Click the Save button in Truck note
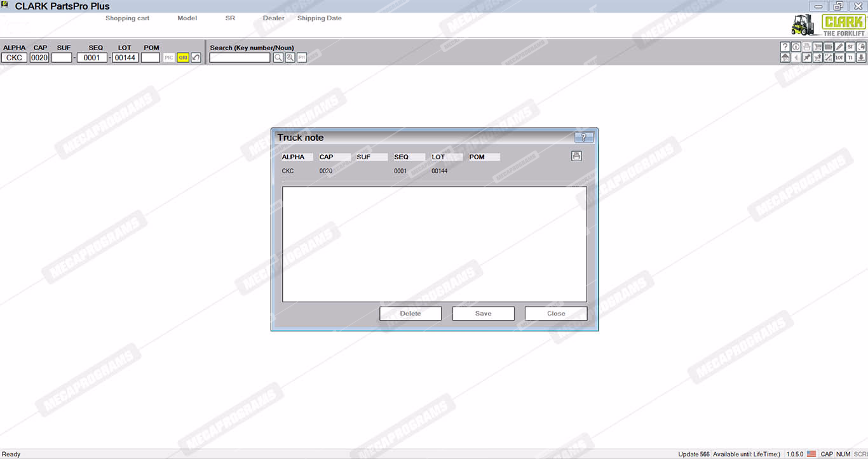 click(483, 314)
